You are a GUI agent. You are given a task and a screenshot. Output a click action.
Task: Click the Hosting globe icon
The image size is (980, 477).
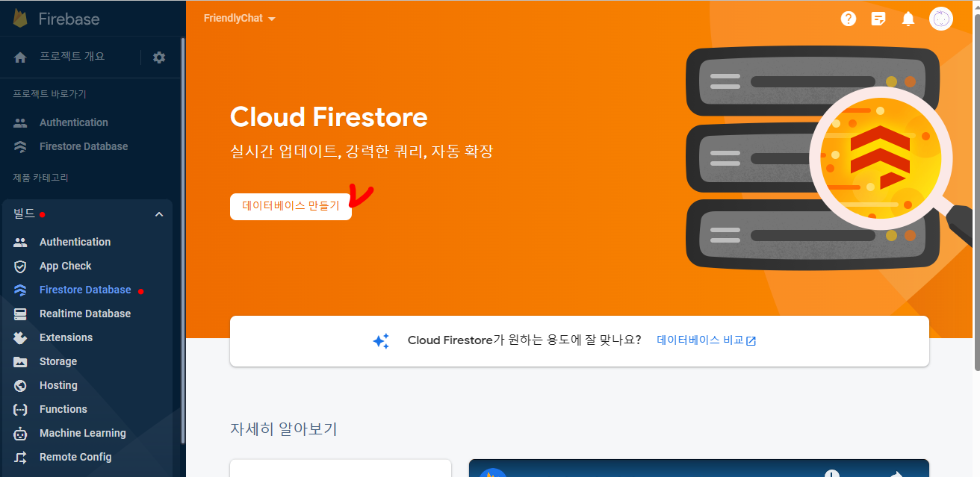(20, 385)
